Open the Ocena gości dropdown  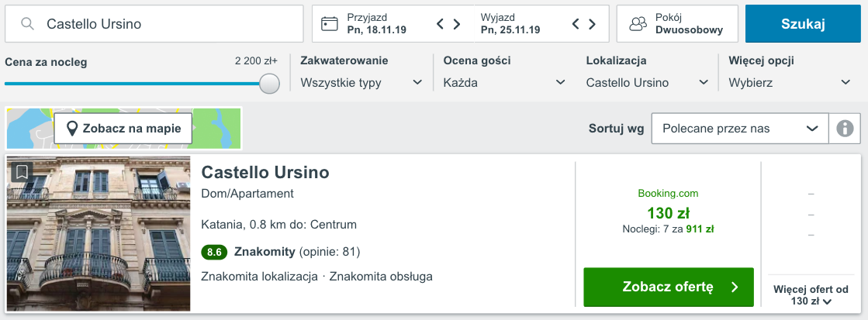tap(504, 83)
